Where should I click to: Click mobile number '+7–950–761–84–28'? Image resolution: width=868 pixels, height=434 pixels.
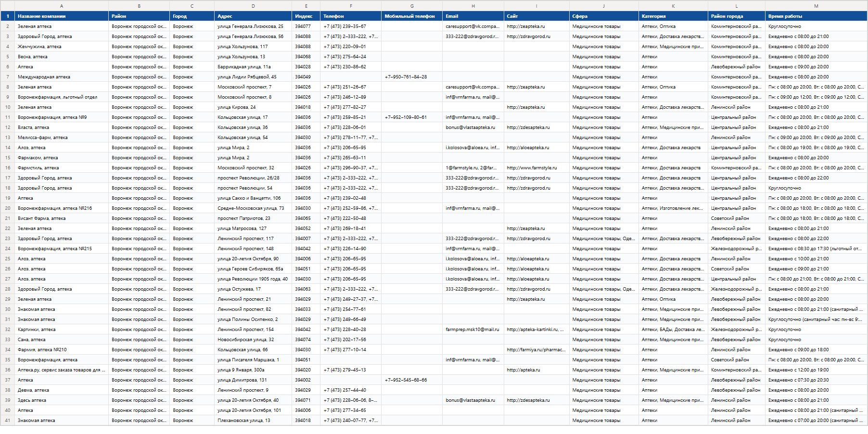coord(412,77)
